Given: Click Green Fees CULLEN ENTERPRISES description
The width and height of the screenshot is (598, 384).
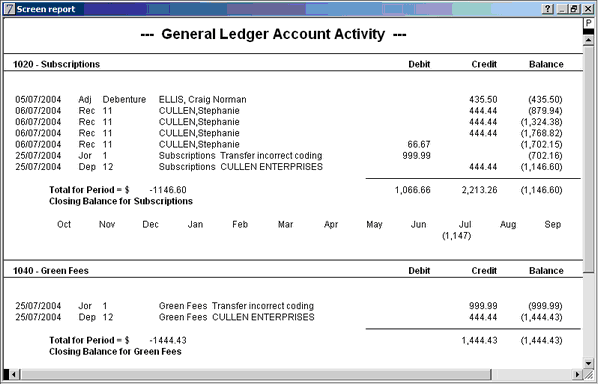Looking at the screenshot, I should [x=236, y=317].
